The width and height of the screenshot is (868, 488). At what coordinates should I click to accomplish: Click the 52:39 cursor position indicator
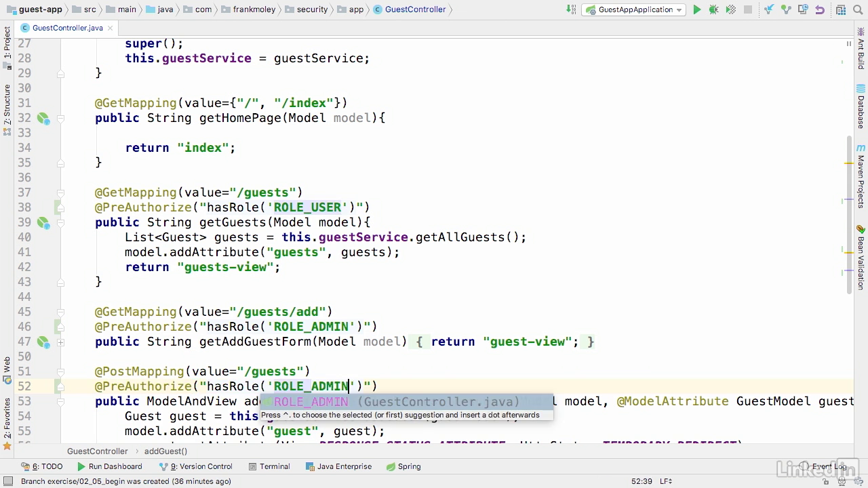tap(642, 481)
